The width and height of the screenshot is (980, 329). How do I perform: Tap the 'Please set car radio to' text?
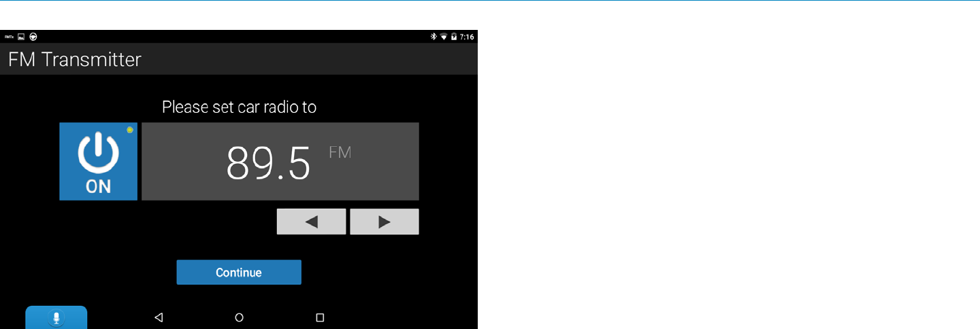pyautogui.click(x=239, y=107)
